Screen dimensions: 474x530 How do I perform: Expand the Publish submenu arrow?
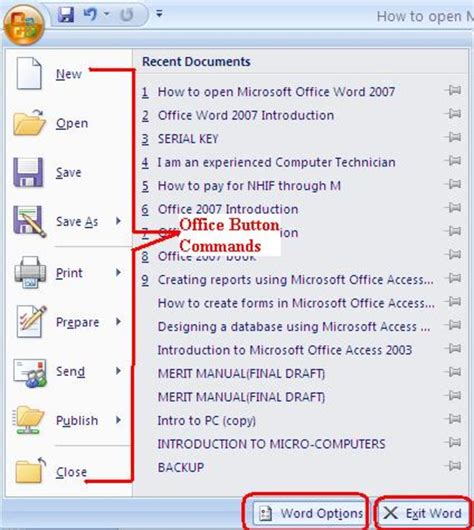pyautogui.click(x=118, y=420)
